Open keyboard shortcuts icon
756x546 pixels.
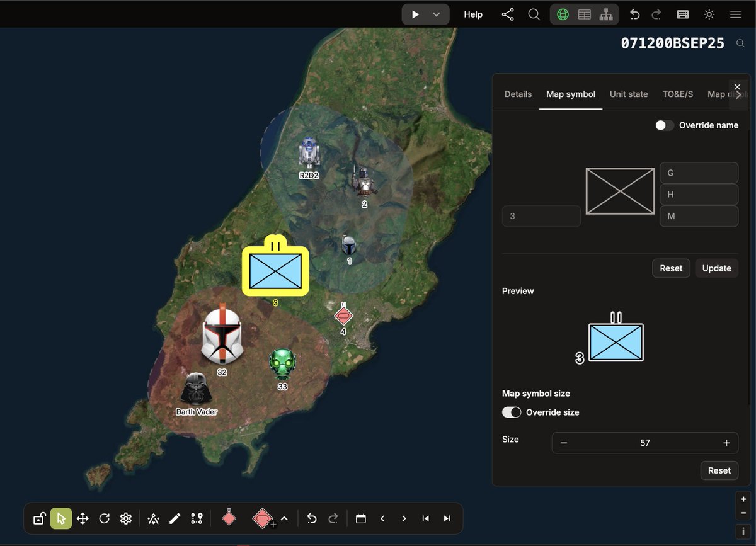pyautogui.click(x=682, y=14)
